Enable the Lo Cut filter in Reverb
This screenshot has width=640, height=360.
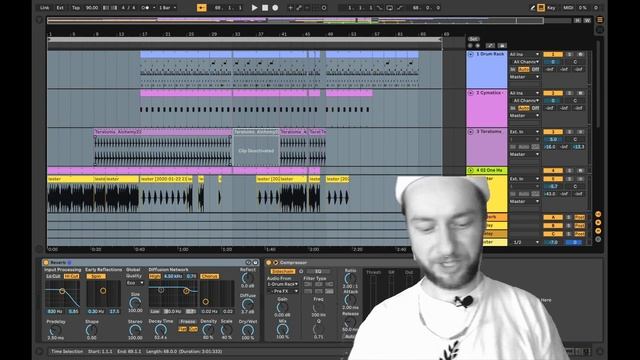point(53,276)
